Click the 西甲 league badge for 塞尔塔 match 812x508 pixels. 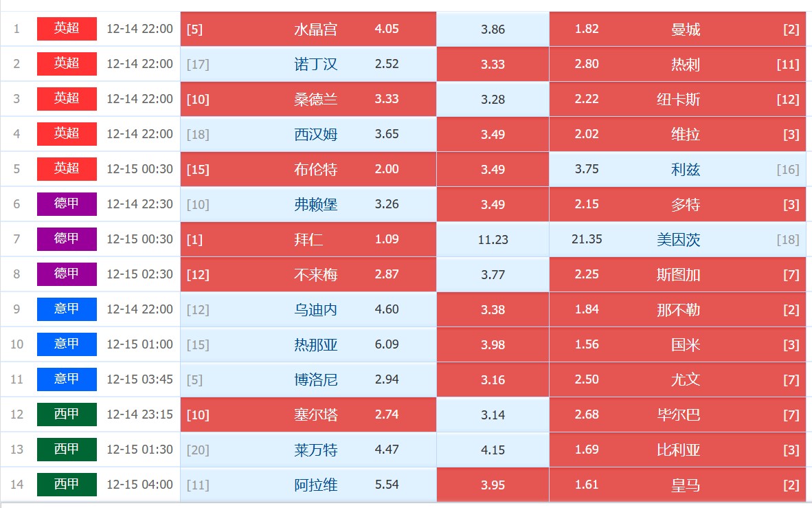coord(67,414)
